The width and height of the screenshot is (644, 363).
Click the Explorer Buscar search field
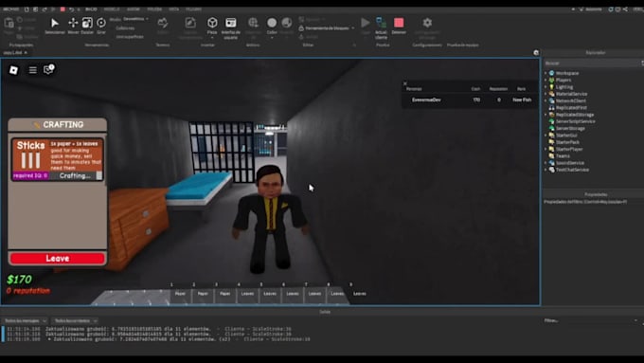pos(591,64)
